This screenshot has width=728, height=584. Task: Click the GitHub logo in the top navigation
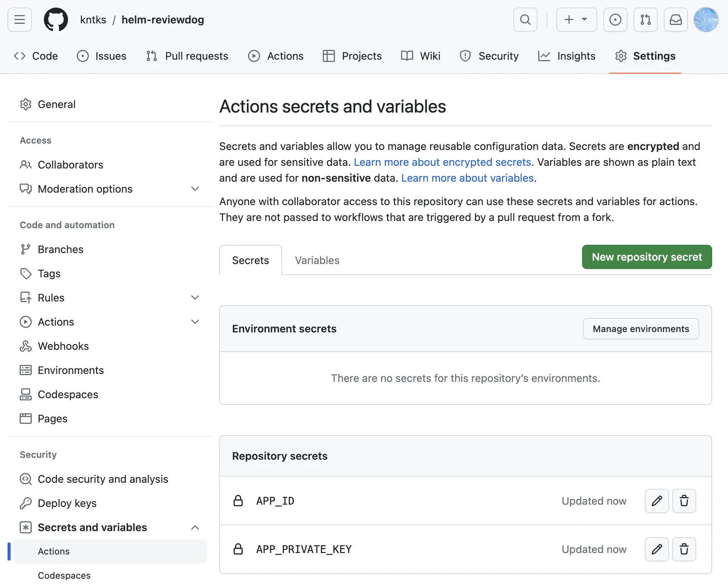(x=56, y=19)
